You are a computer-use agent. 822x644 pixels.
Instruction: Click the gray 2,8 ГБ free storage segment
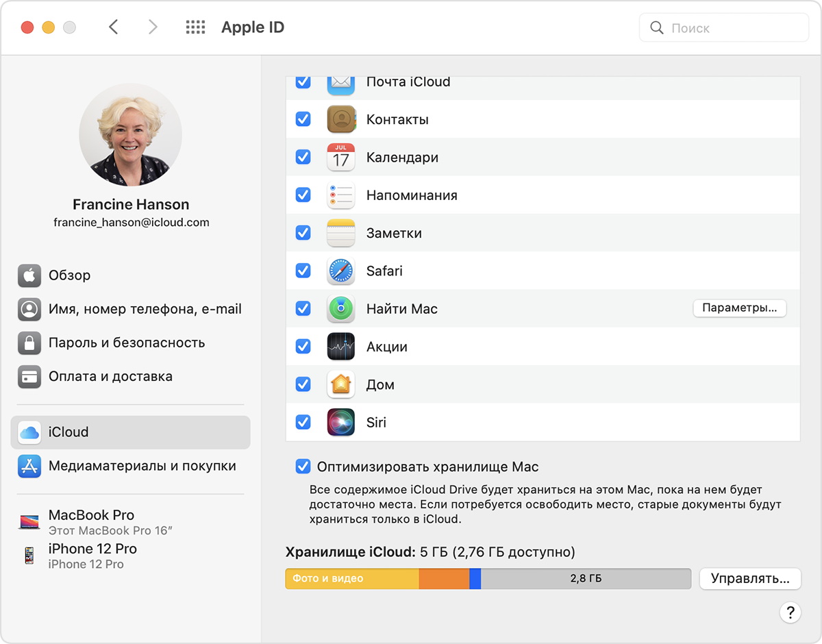point(586,578)
